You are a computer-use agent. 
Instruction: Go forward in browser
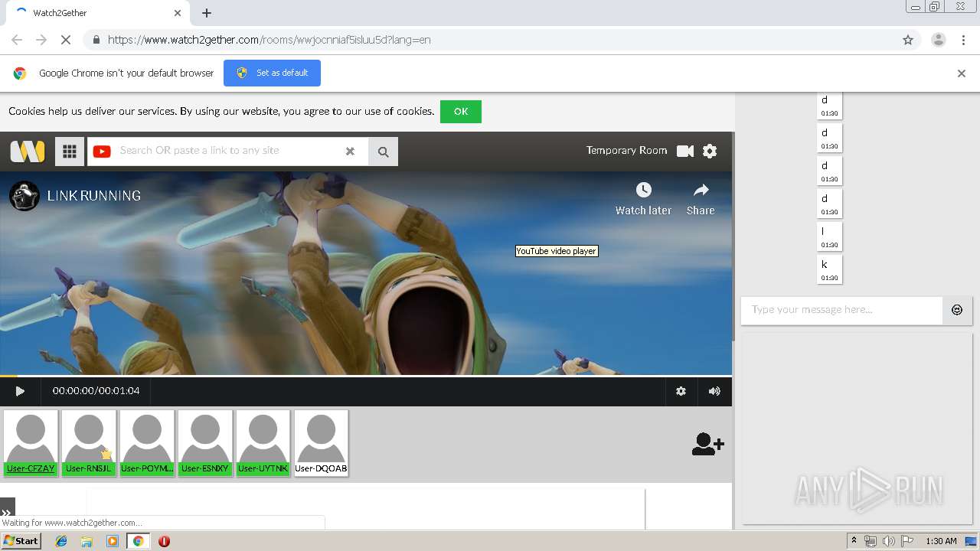41,40
